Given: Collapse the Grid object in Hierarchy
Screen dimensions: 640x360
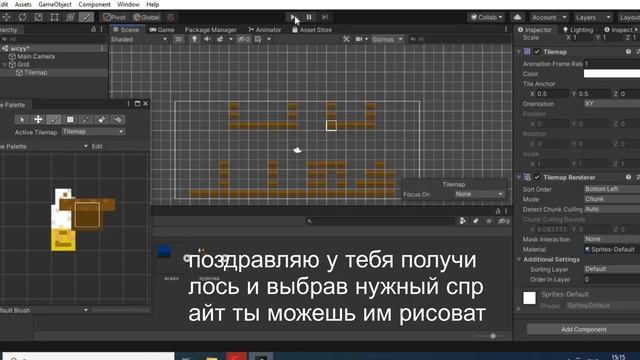Looking at the screenshot, I should tap(4, 64).
